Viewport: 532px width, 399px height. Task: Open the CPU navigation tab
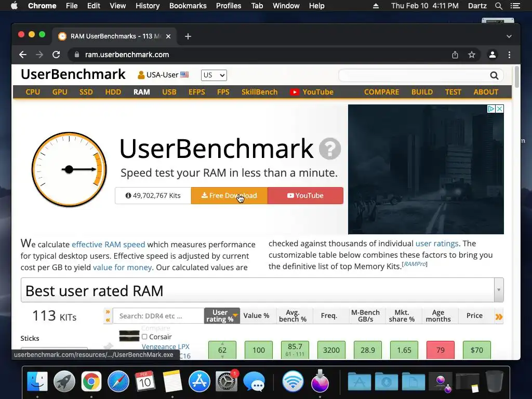pyautogui.click(x=33, y=92)
